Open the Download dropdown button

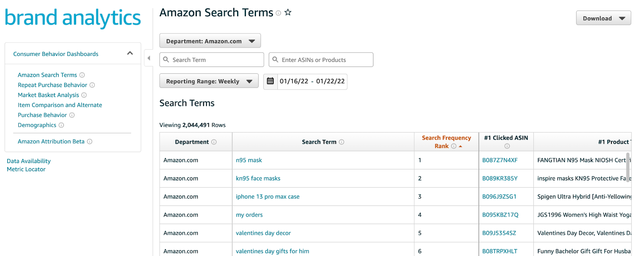coord(603,18)
